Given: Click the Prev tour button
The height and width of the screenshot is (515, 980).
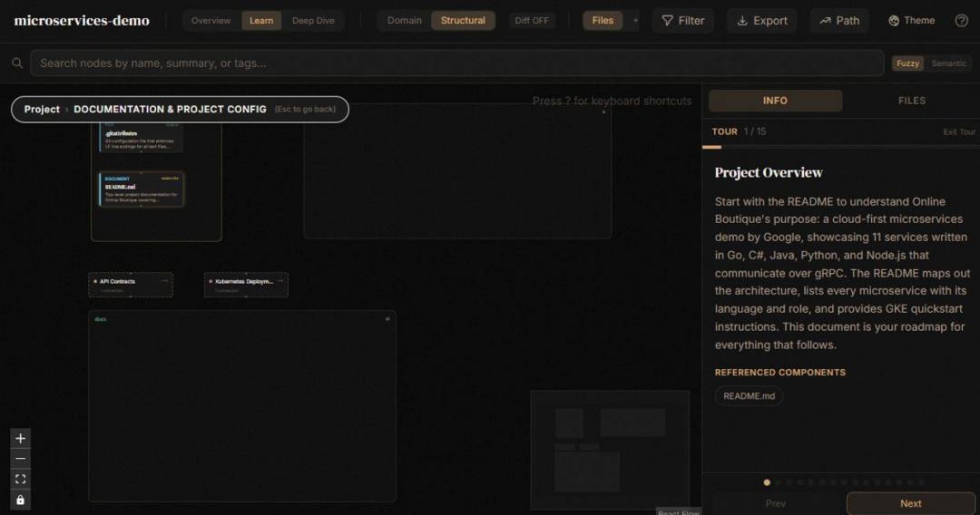Looking at the screenshot, I should [x=776, y=503].
